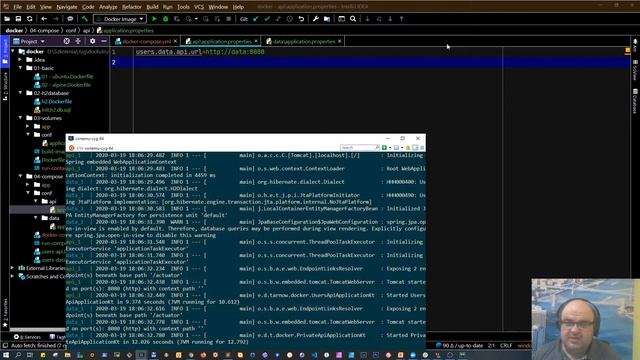Viewport: 640px width, 360px height.
Task: Run the Docker Image configuration (green play)
Action: tap(154, 19)
